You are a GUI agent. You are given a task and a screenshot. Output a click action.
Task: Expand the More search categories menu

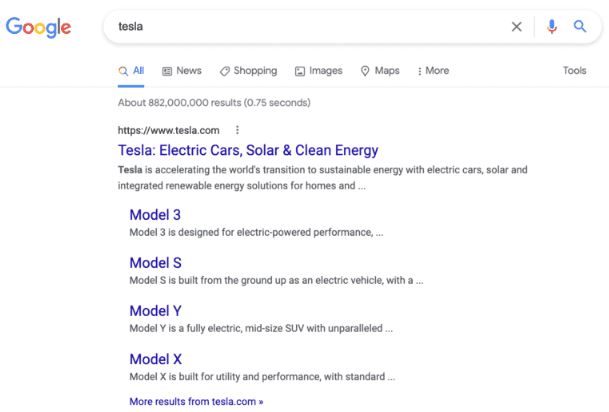coord(433,71)
